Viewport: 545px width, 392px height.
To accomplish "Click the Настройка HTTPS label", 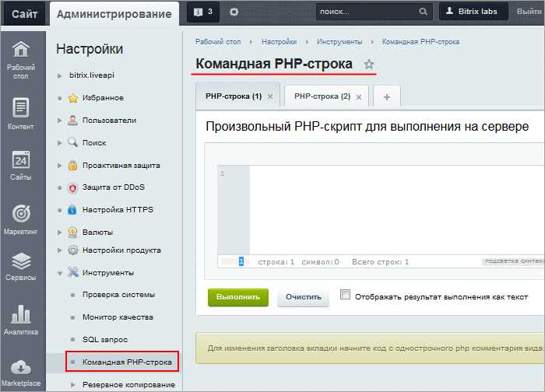I will (x=118, y=210).
